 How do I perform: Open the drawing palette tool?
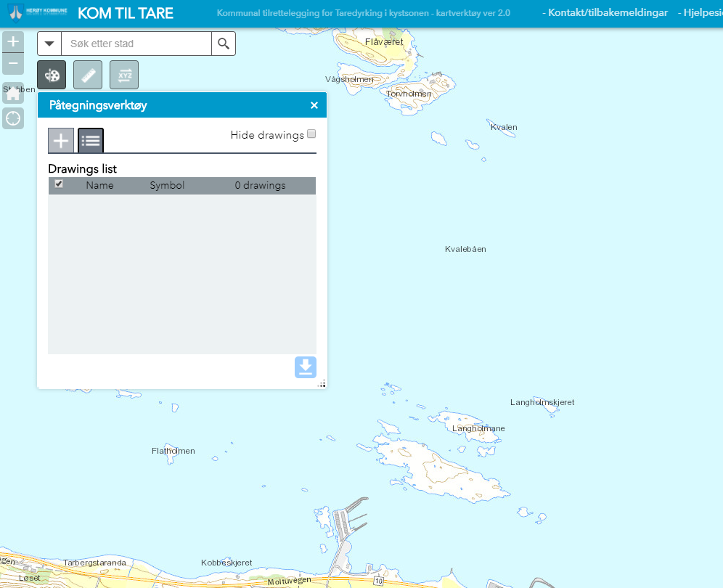point(52,75)
